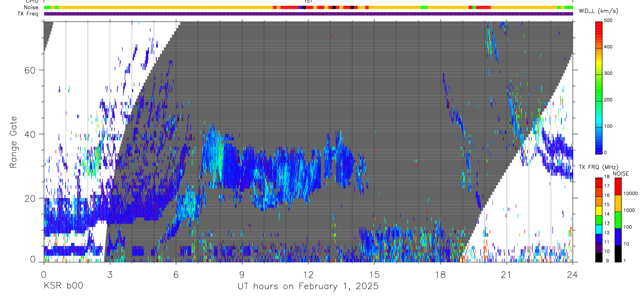
Task: Click the '21' hour tick on time axis
Action: point(506,274)
